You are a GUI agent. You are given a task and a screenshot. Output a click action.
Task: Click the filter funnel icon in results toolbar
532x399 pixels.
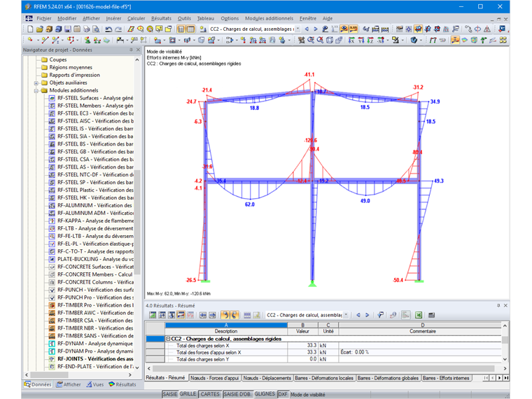[x=380, y=315]
